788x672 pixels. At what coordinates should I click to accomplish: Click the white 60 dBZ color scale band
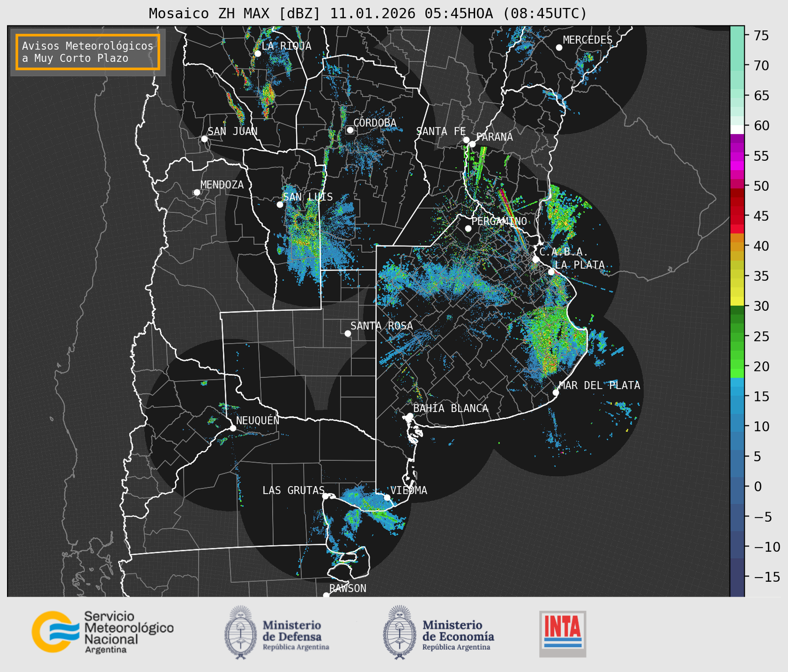pos(737,129)
